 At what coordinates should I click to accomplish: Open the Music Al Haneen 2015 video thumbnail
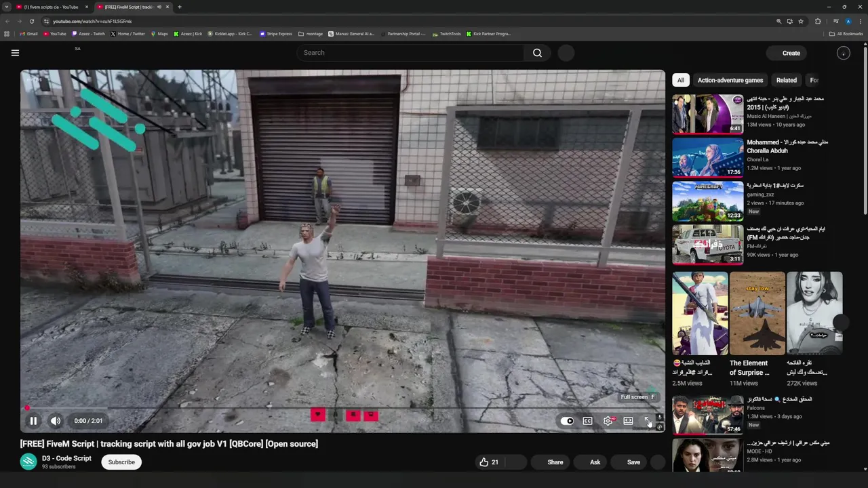point(708,114)
